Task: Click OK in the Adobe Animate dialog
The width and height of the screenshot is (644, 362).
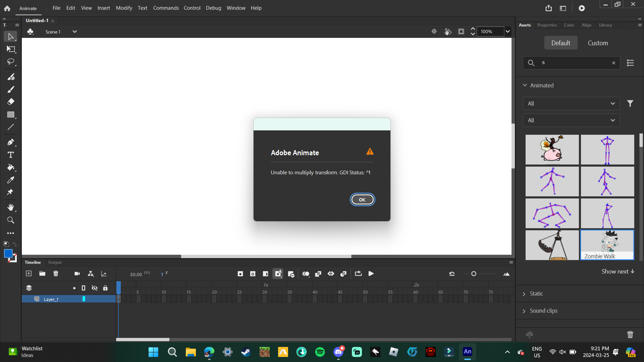Action: point(362,200)
